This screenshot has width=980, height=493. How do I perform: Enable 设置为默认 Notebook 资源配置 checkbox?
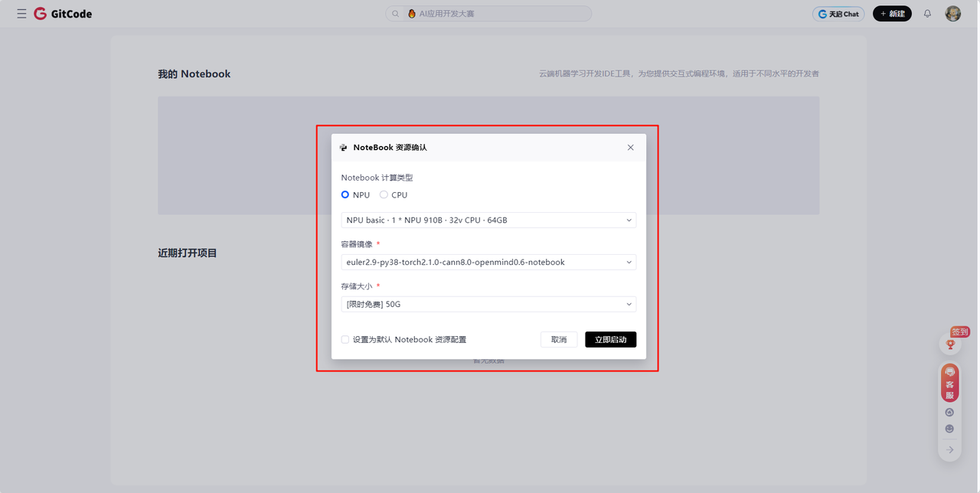(345, 340)
